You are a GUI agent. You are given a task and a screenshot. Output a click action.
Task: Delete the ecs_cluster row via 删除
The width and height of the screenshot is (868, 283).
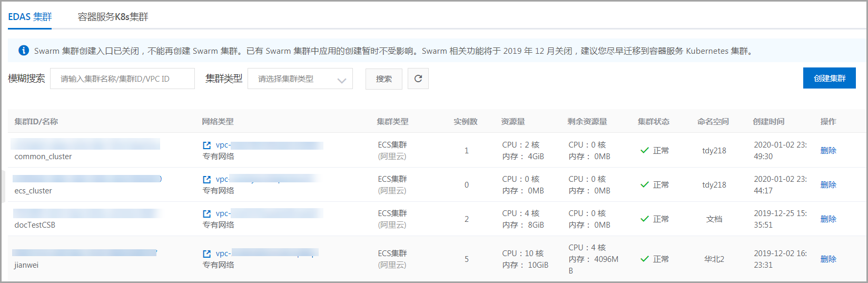tap(828, 185)
